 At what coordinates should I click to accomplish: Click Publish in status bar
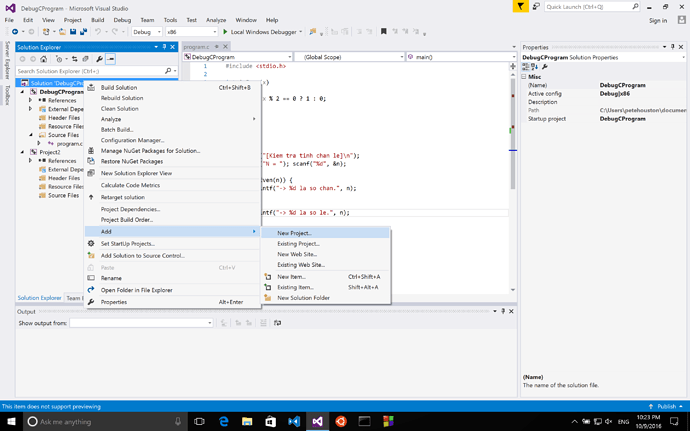pyautogui.click(x=666, y=406)
